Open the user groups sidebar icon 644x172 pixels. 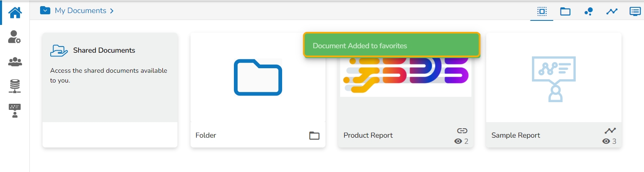[15, 62]
